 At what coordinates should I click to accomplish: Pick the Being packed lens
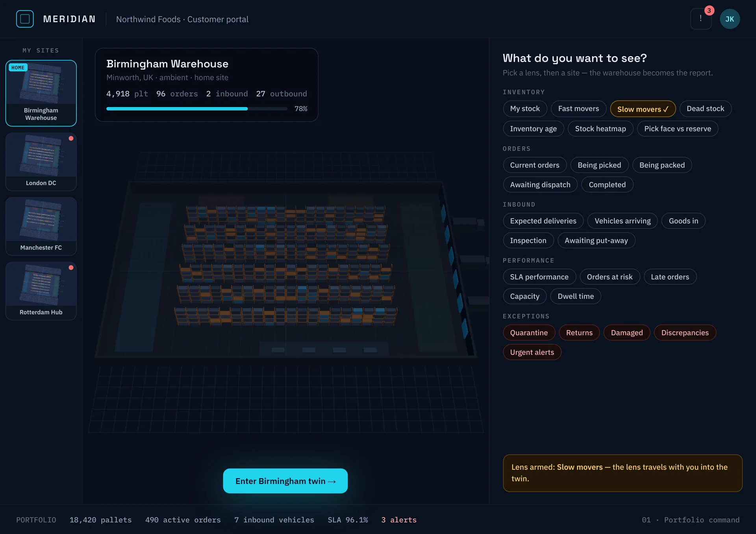pyautogui.click(x=662, y=165)
